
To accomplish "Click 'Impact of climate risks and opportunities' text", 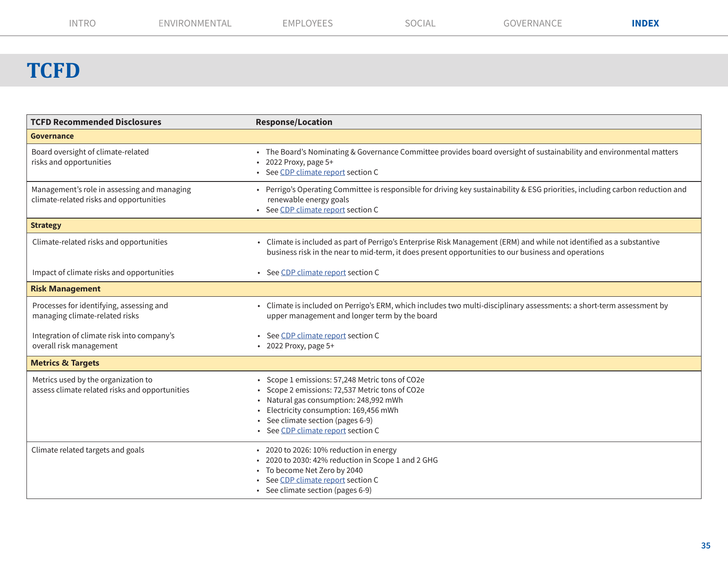I will point(103,272).
